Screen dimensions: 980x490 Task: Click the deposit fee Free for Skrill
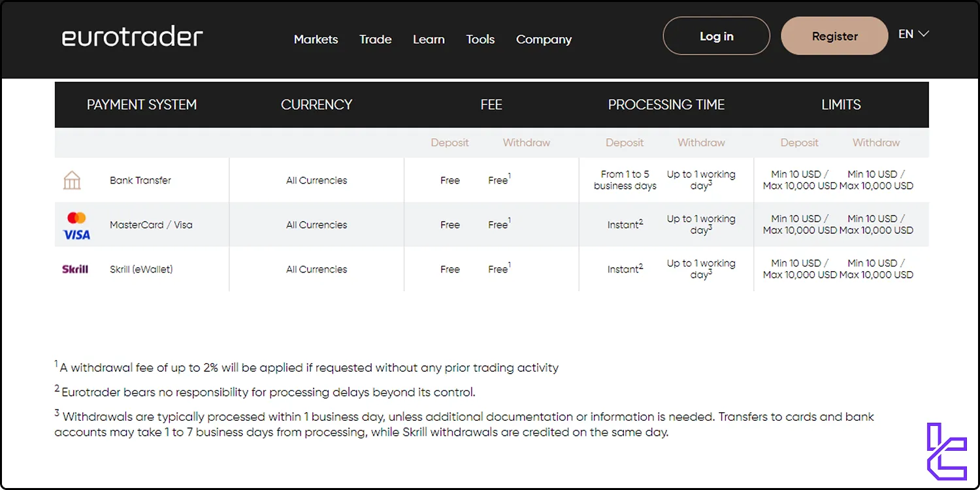450,269
